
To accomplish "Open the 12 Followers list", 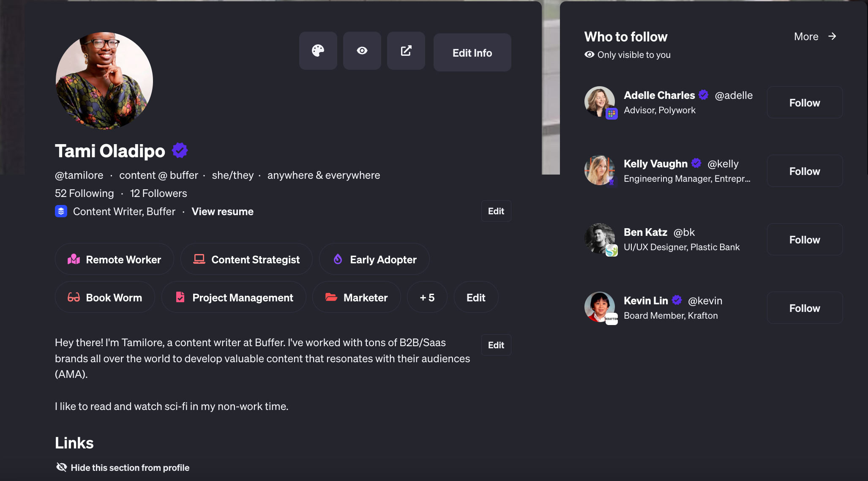I will [158, 193].
